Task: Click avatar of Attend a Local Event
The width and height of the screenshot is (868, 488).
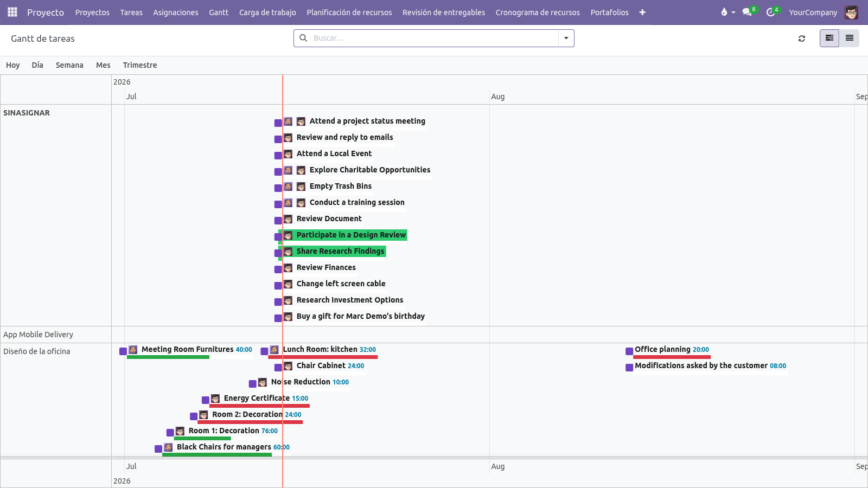Action: pos(288,154)
